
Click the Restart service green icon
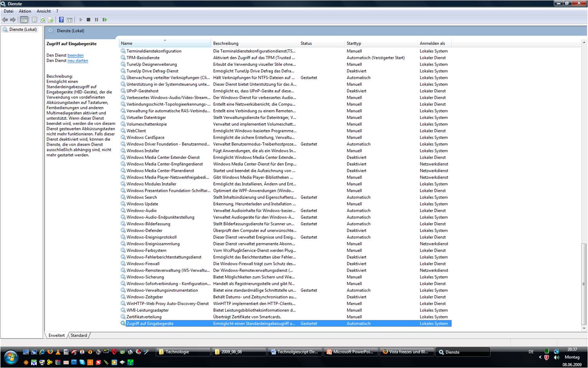click(105, 20)
